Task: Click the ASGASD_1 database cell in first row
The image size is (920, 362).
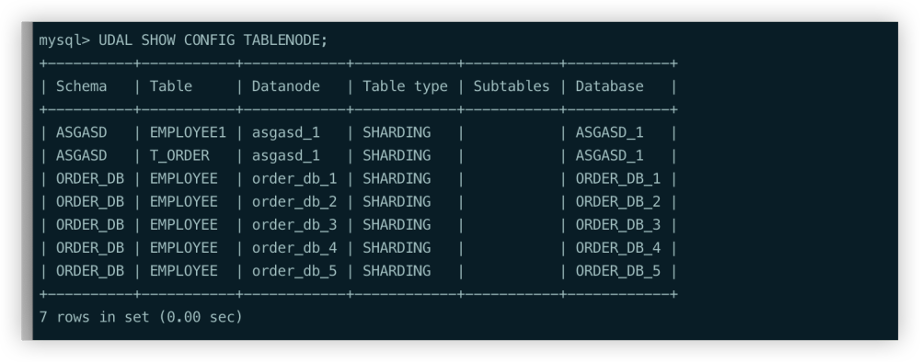Action: [609, 133]
